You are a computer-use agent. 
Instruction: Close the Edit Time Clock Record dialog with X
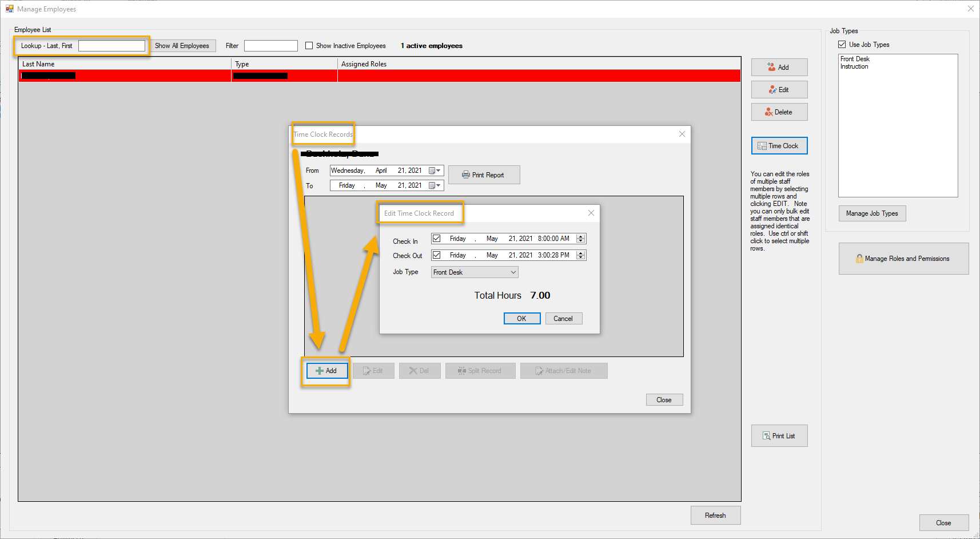(x=591, y=213)
